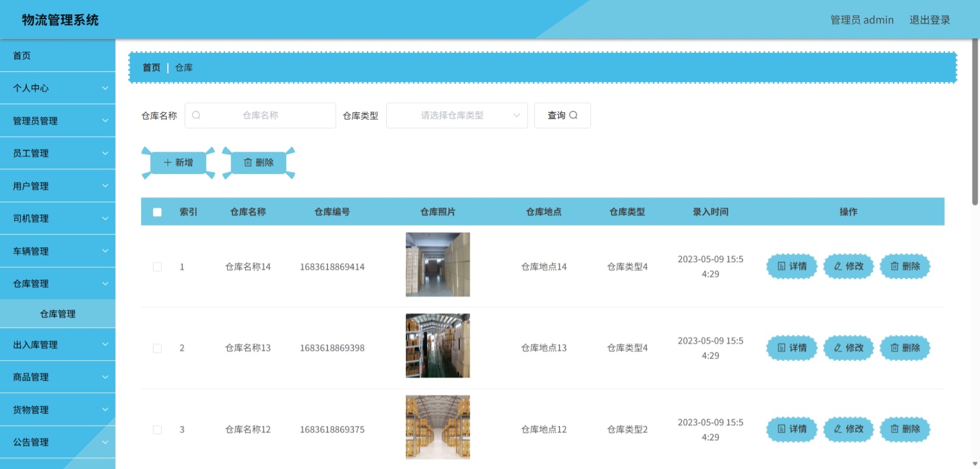Select 仓库管理 submenu item
Viewport: 980px width, 469px height.
pyautogui.click(x=58, y=314)
